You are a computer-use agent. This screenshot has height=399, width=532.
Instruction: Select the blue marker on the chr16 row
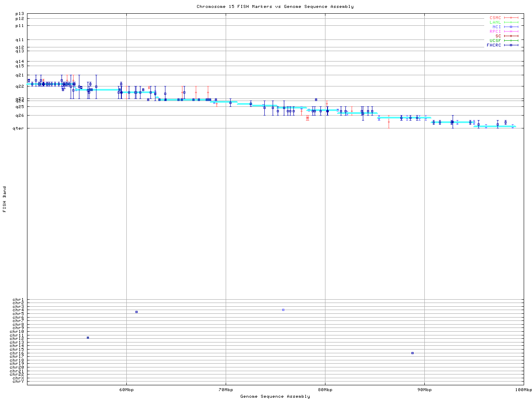pos(412,353)
